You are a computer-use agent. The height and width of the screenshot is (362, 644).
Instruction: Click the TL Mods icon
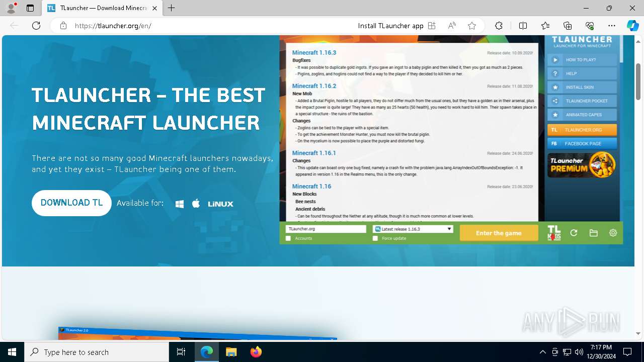[x=554, y=233]
